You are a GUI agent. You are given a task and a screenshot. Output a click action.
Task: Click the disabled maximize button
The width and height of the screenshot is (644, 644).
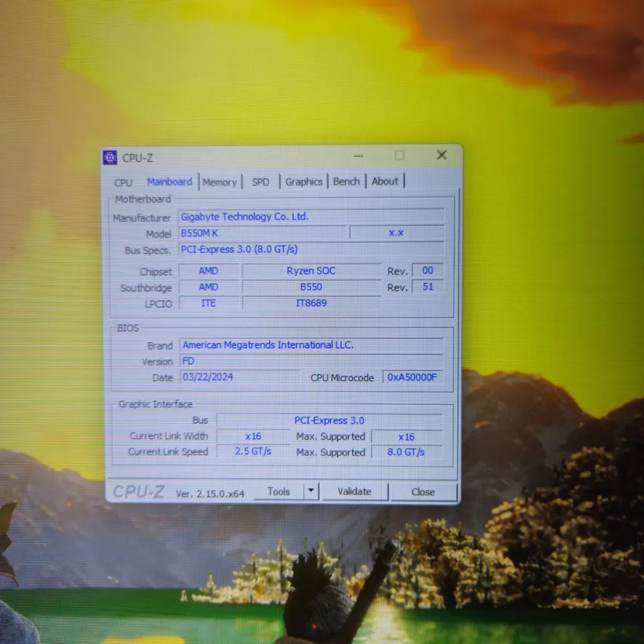[x=399, y=155]
